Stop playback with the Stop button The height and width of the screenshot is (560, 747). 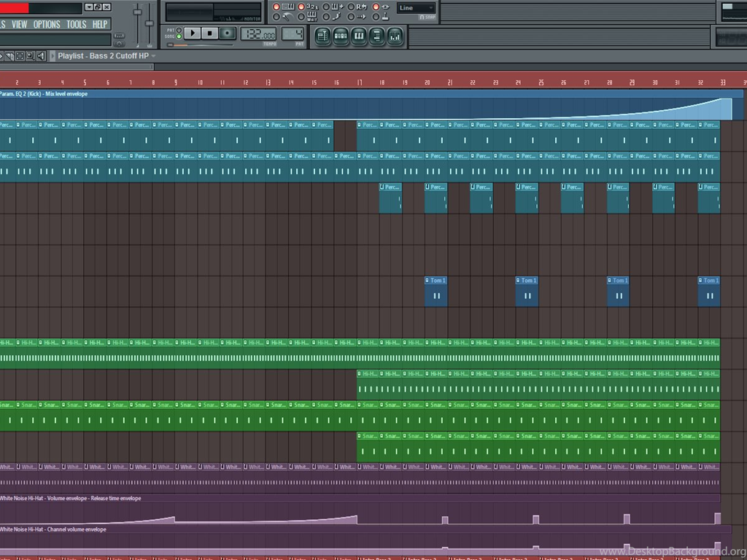(x=209, y=33)
